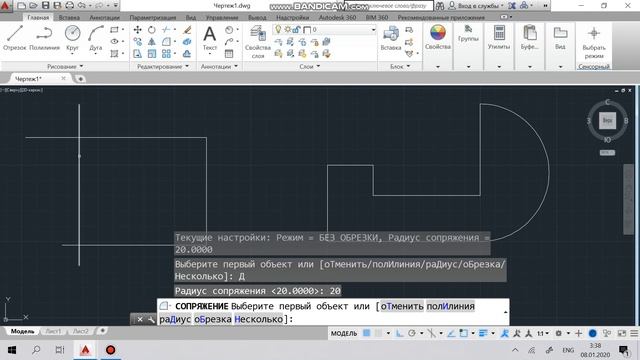Click the оБрезка command option
The width and height of the screenshot is (640, 360).
pos(213,319)
